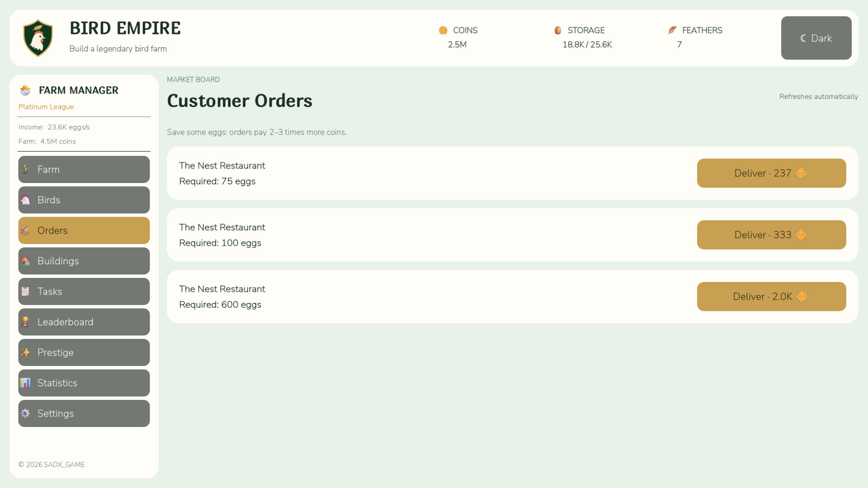Click the feathers count 7
868x488 pixels.
tap(679, 44)
